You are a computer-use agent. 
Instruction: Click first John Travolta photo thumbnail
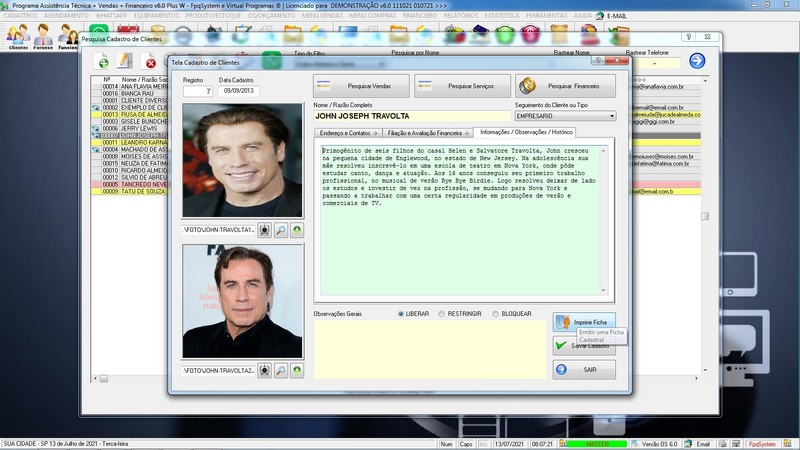pos(242,160)
